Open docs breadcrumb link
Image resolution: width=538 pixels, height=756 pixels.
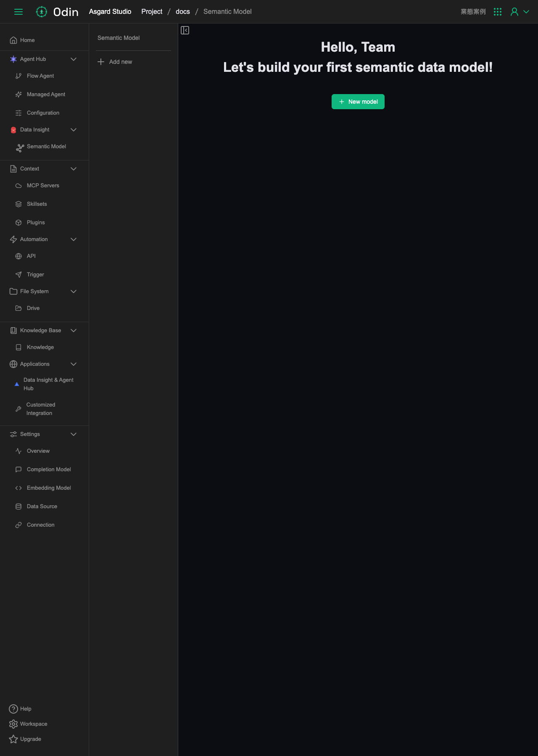pyautogui.click(x=183, y=12)
